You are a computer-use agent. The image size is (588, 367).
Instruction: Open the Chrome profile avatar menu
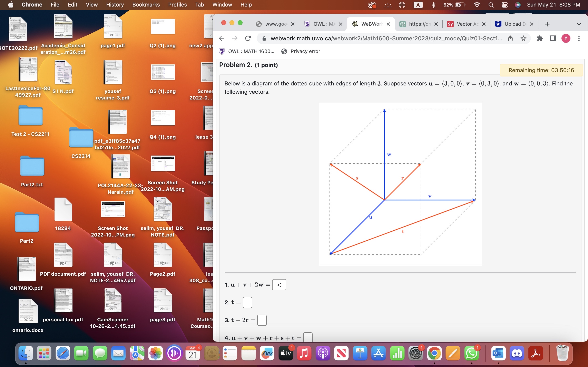pyautogui.click(x=566, y=38)
